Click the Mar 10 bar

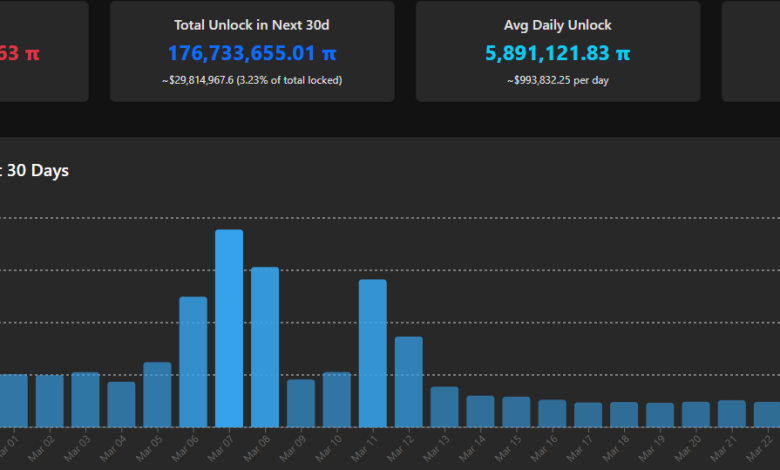tap(337, 400)
